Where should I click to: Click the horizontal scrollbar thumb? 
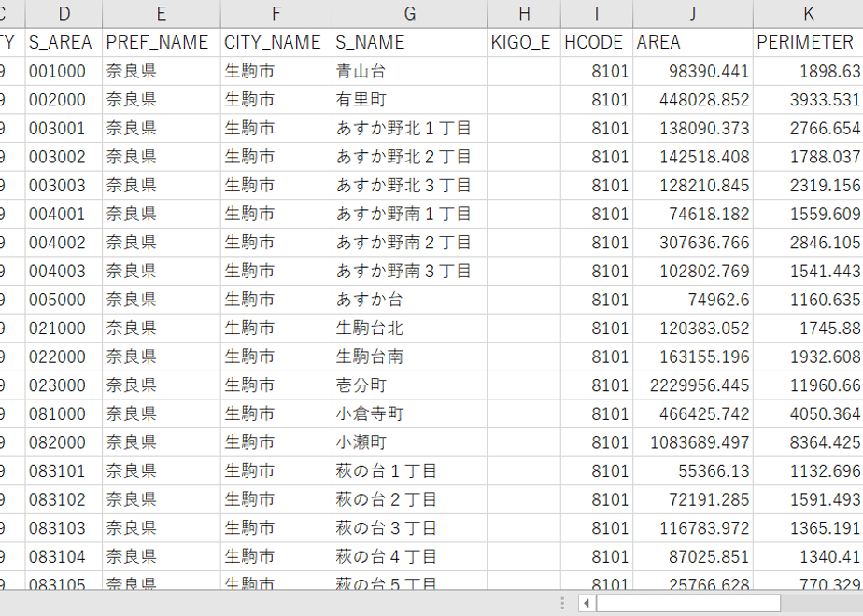(x=688, y=603)
